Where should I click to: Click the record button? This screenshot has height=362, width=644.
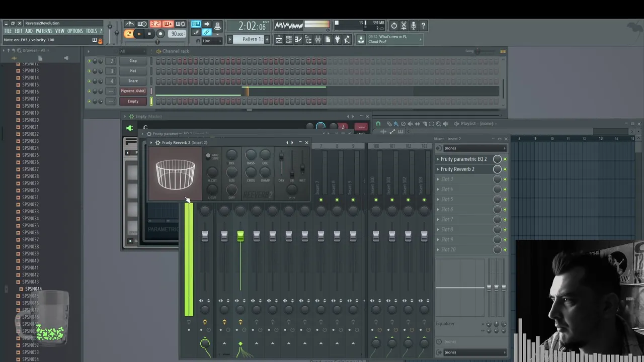pyautogui.click(x=160, y=34)
